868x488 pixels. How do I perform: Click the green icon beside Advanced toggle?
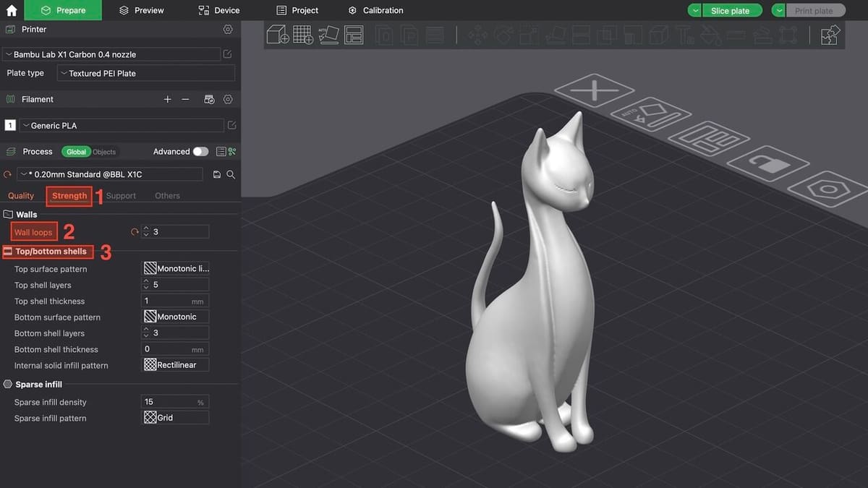pyautogui.click(x=232, y=152)
